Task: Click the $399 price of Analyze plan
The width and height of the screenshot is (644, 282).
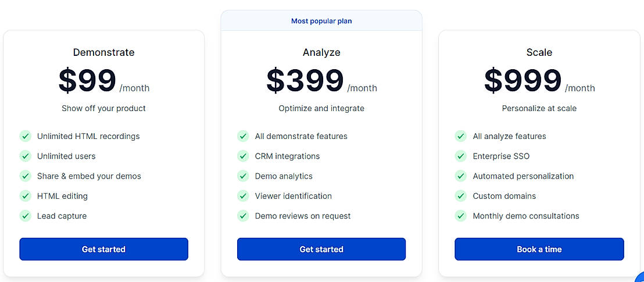Action: click(305, 80)
